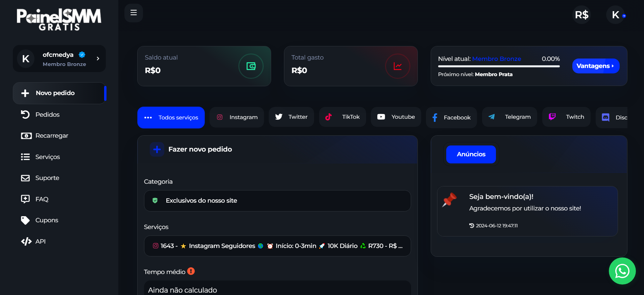
Task: Click the PainelSMM Gratis logo
Action: tap(59, 19)
